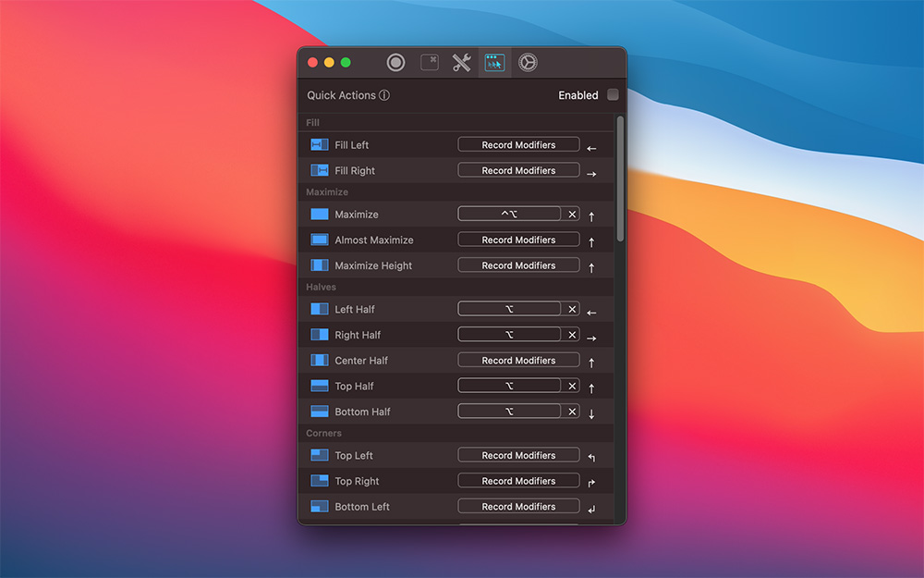
Task: Click the Fill Right layout icon
Action: [x=320, y=170]
